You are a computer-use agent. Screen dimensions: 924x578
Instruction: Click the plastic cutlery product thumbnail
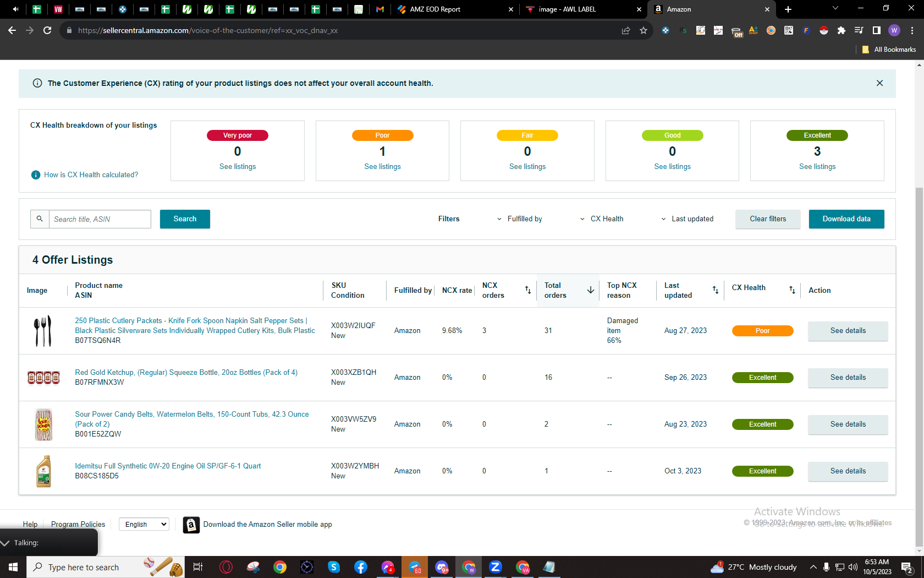pos(43,331)
